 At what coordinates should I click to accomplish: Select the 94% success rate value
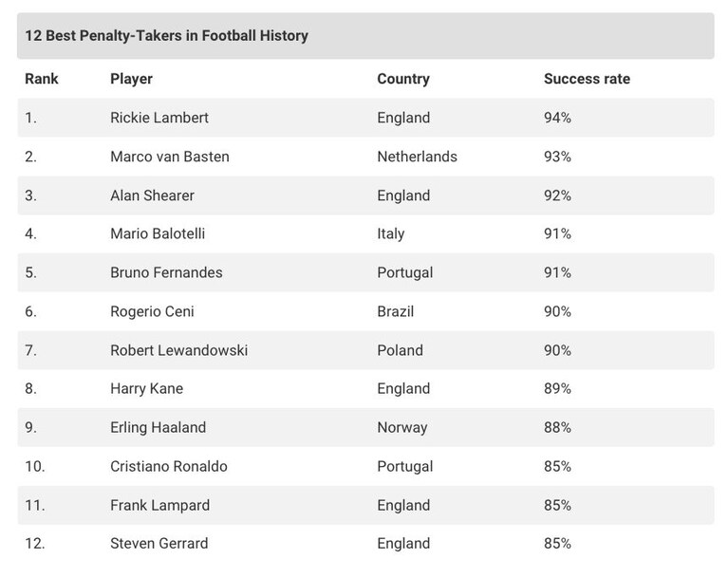[x=557, y=118]
